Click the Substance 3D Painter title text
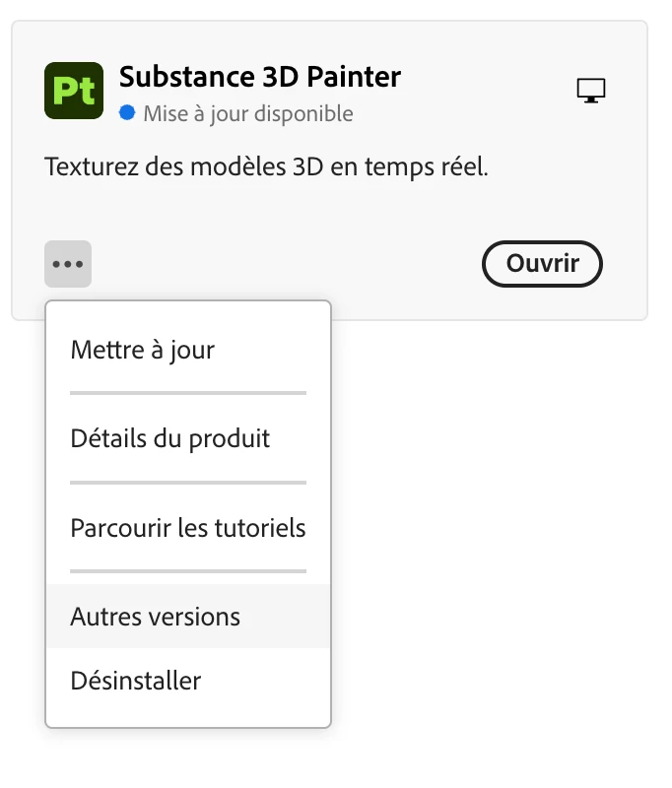The height and width of the screenshot is (788, 672). pyautogui.click(x=260, y=77)
